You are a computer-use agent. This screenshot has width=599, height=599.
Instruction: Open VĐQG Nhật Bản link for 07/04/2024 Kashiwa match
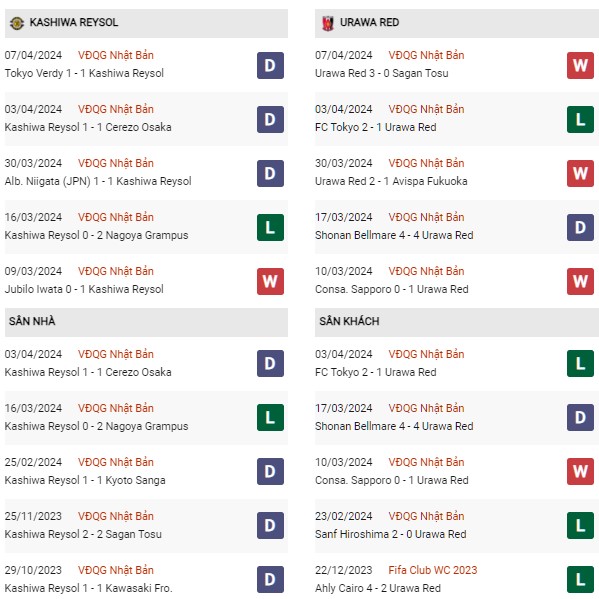click(116, 55)
